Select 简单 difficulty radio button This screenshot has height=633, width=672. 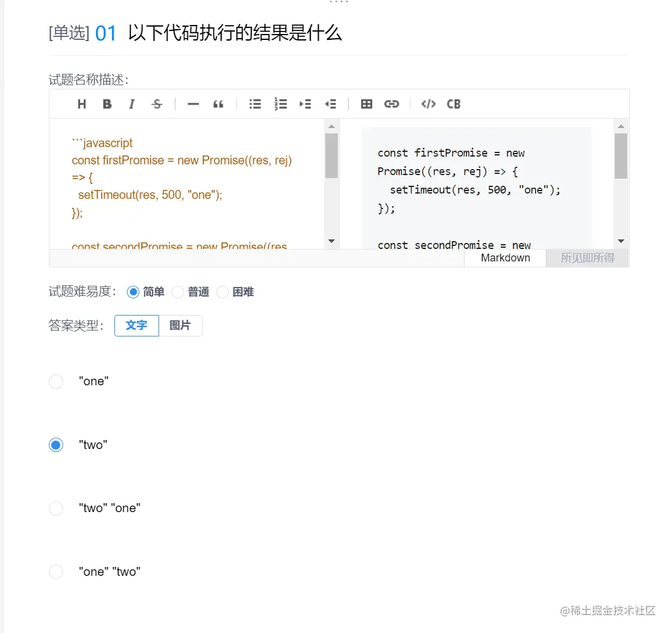coord(133,292)
